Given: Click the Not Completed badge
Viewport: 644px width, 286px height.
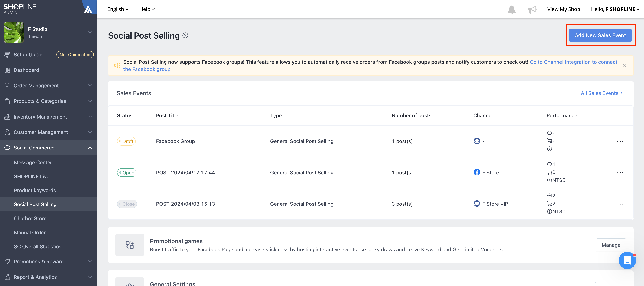Looking at the screenshot, I should (75, 54).
